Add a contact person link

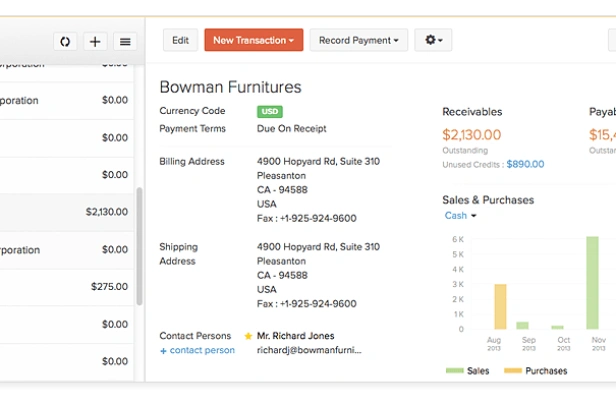(197, 350)
